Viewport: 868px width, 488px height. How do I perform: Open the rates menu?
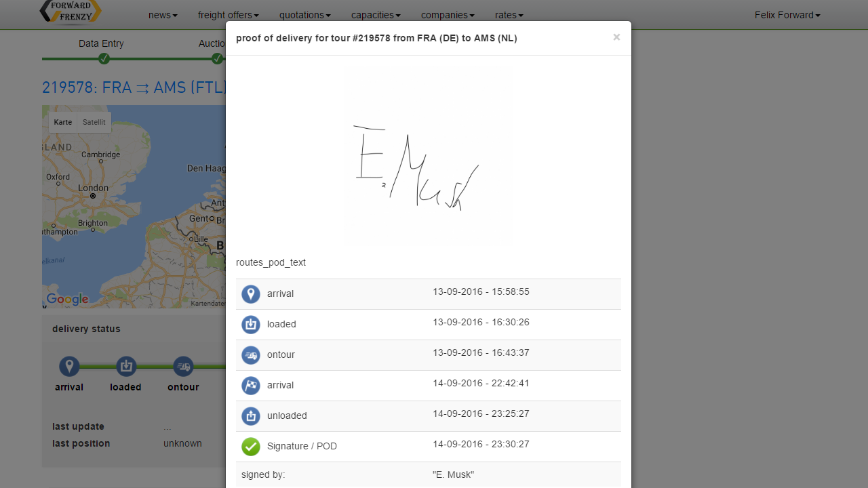(509, 15)
